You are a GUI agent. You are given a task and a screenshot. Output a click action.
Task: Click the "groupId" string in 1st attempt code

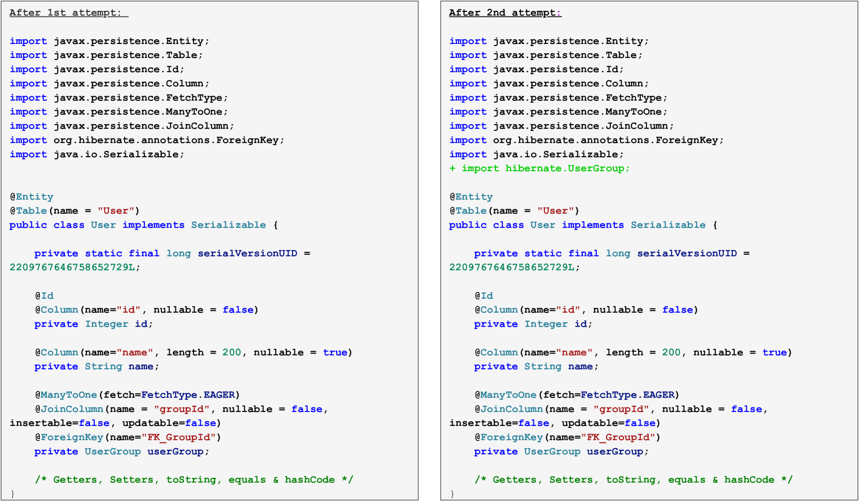pyautogui.click(x=182, y=409)
